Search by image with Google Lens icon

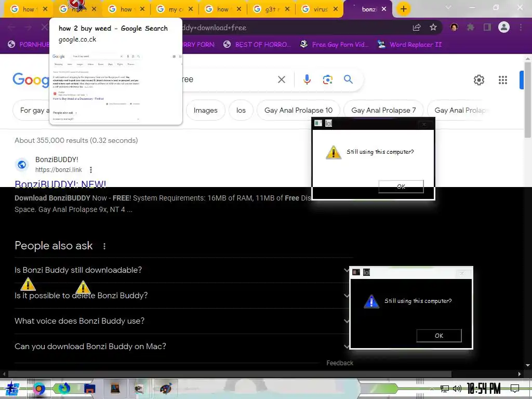pyautogui.click(x=327, y=79)
